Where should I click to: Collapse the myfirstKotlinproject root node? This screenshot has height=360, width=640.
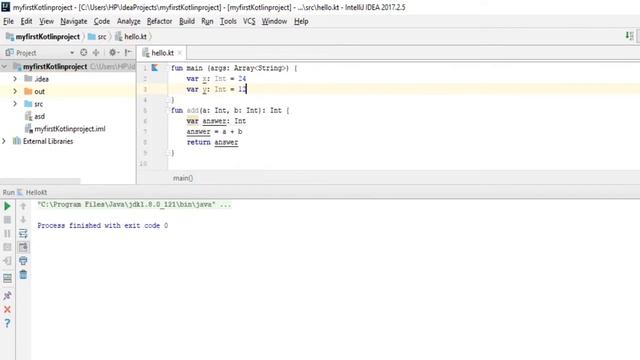point(4,66)
